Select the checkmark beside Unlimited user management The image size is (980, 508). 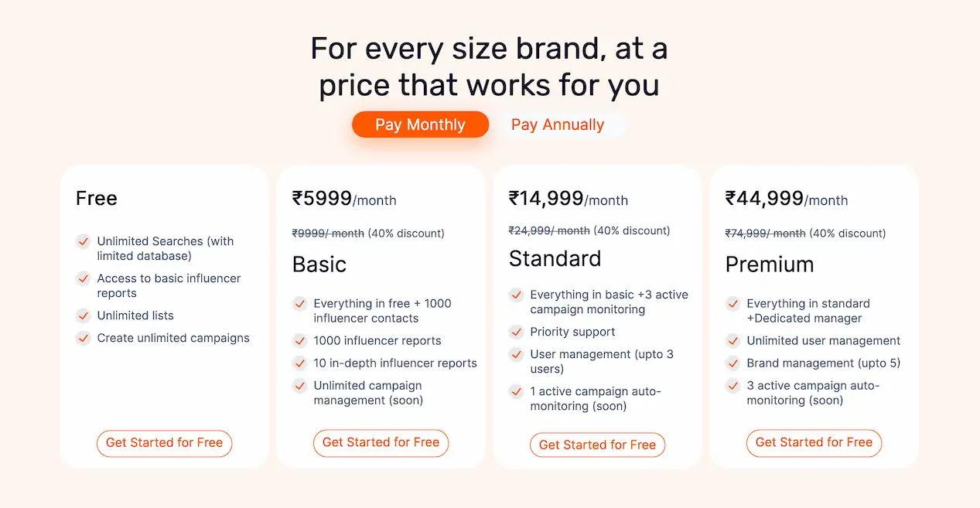coord(732,341)
